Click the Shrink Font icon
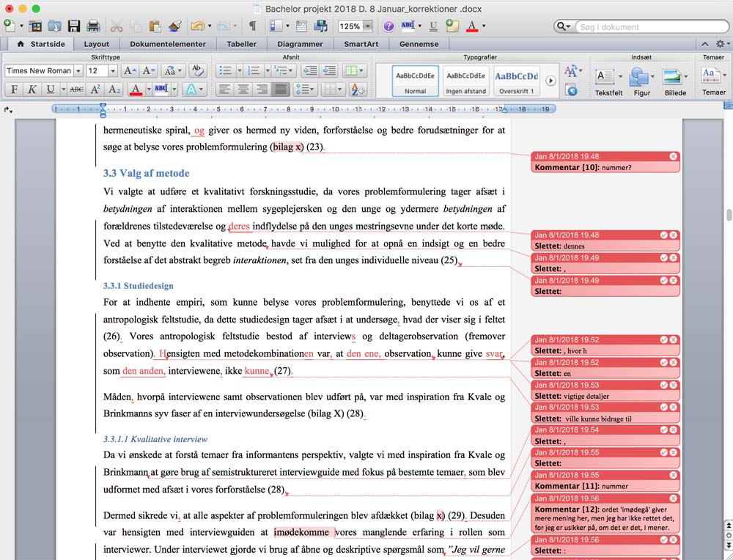This screenshot has width=733, height=560. point(149,70)
